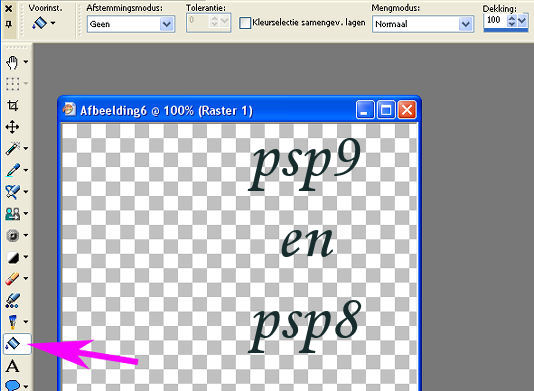Select the Pan hand tool
The height and width of the screenshot is (391, 534).
click(12, 63)
